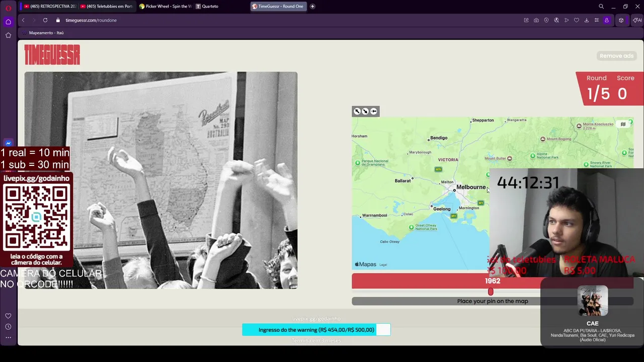Image resolution: width=644 pixels, height=362 pixels.
Task: Open the downloads icon
Action: [587, 20]
